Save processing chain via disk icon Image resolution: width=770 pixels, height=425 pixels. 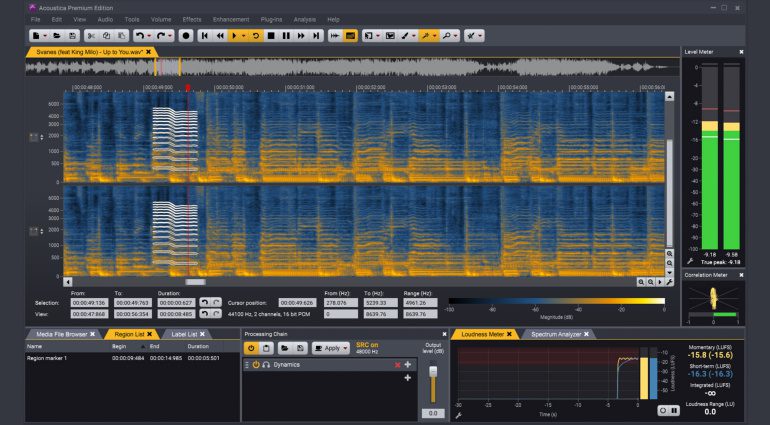click(x=300, y=348)
